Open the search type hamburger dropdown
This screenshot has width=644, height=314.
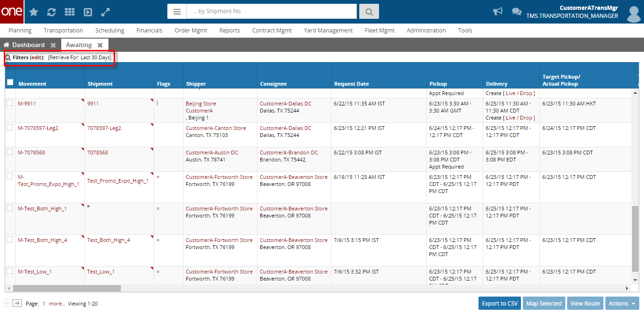(x=177, y=11)
